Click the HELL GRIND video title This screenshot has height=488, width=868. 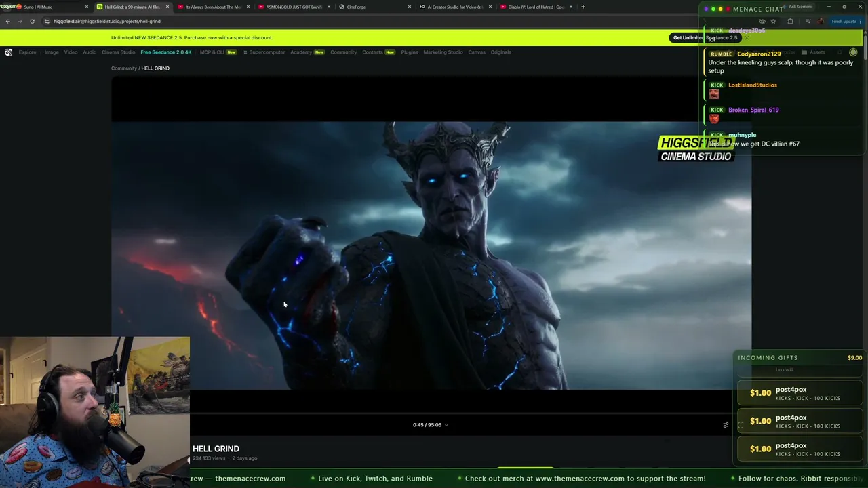[216, 449]
